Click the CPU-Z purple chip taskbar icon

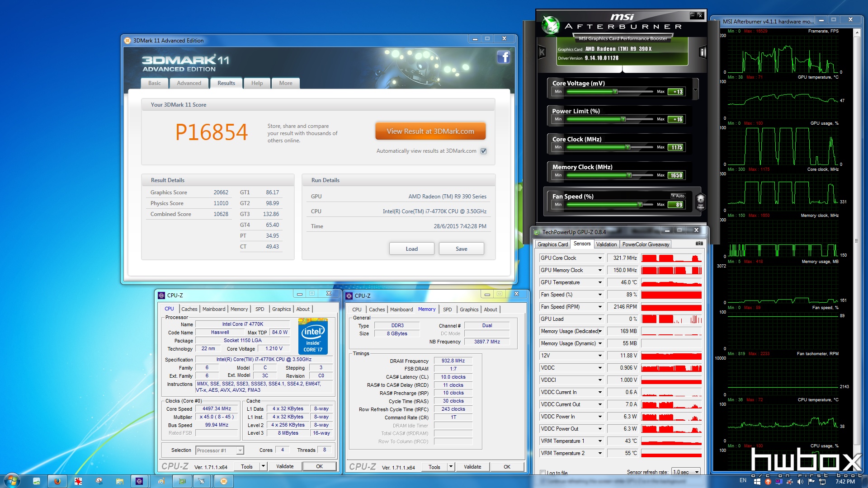click(139, 481)
